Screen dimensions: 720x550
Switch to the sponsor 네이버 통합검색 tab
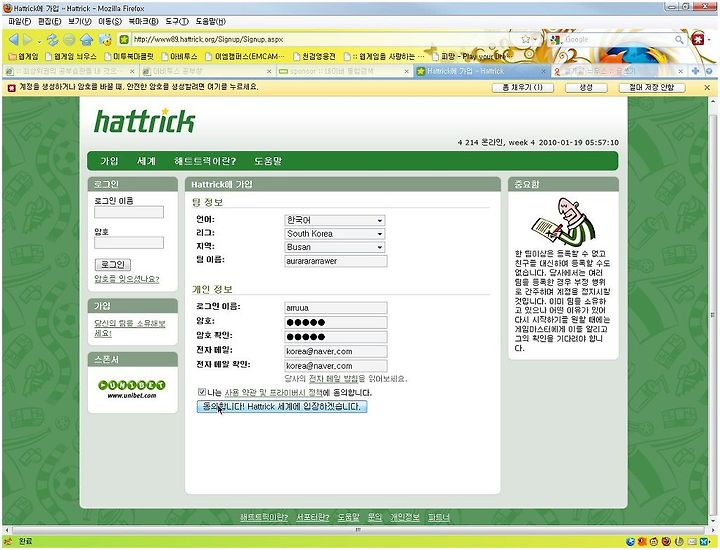click(x=343, y=71)
